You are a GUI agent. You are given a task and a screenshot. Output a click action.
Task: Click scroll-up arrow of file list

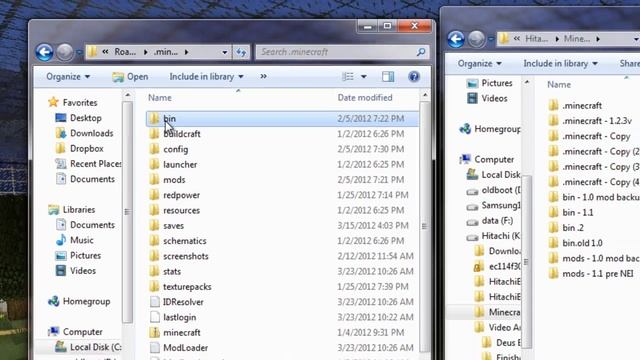click(425, 96)
